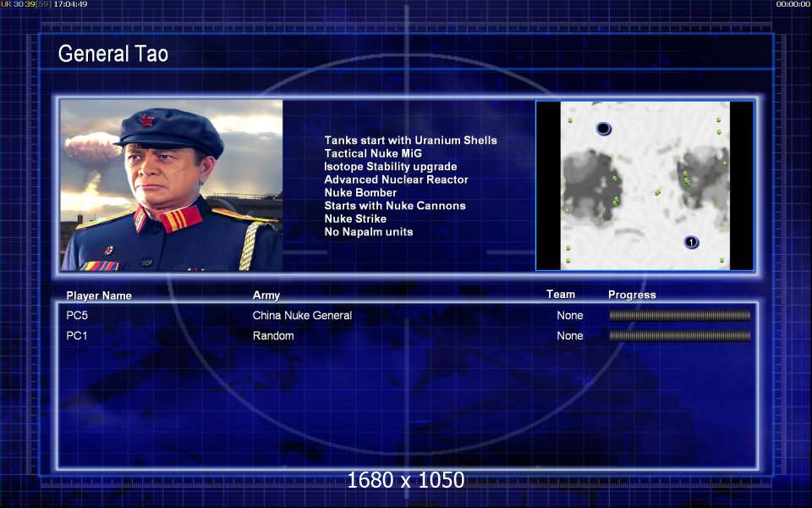Click the Army column header

[x=266, y=295]
